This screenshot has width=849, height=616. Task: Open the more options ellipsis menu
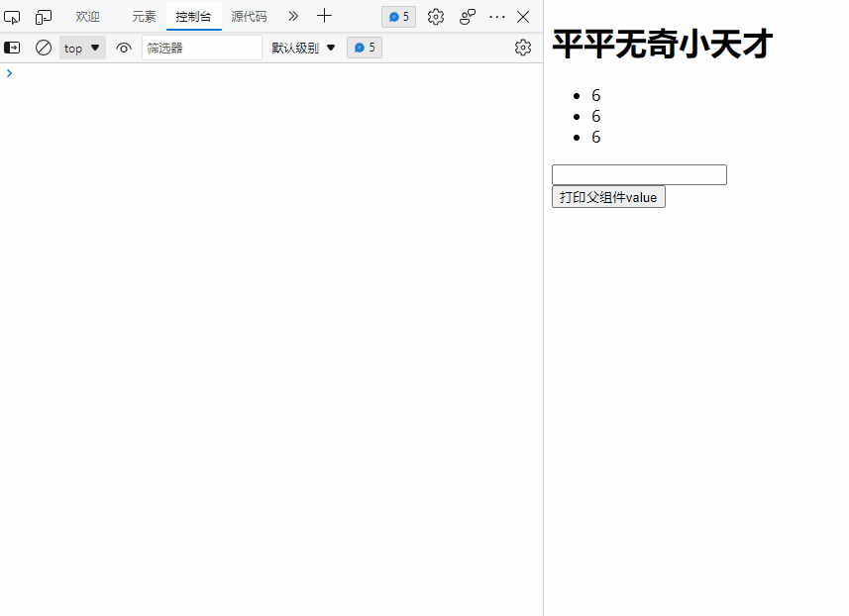coord(497,16)
